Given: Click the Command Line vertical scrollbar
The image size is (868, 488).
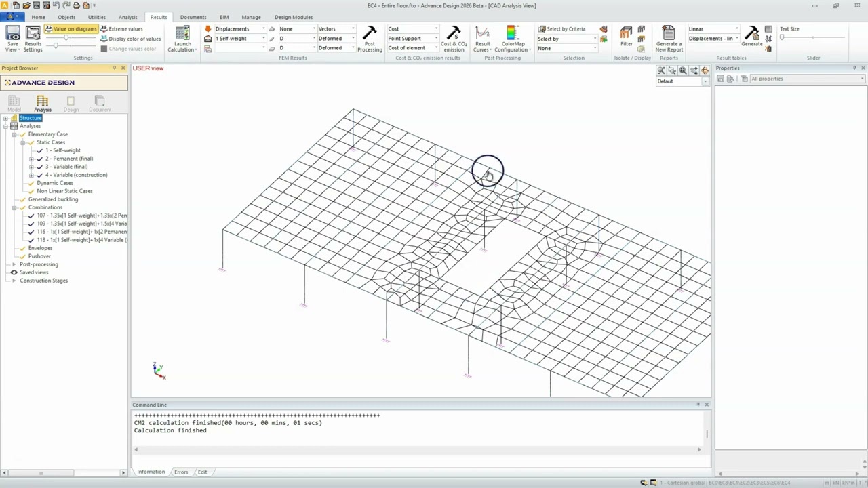Looking at the screenshot, I should (707, 434).
